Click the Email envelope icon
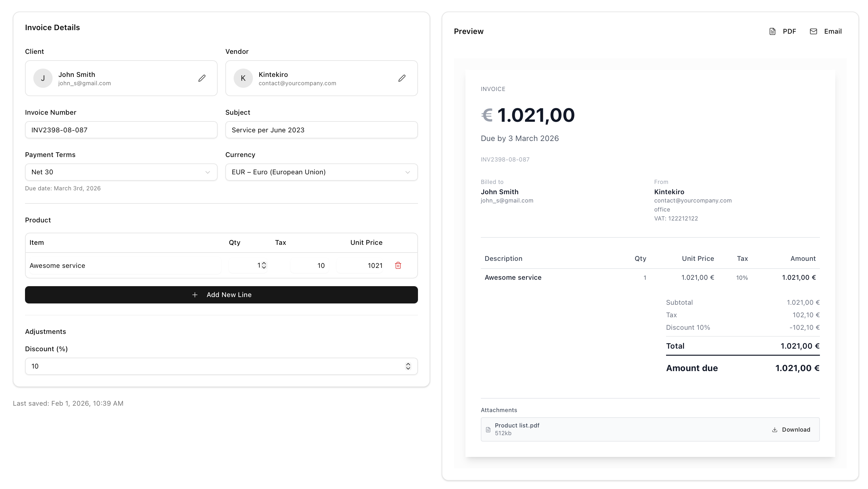This screenshot has width=868, height=489. point(814,31)
